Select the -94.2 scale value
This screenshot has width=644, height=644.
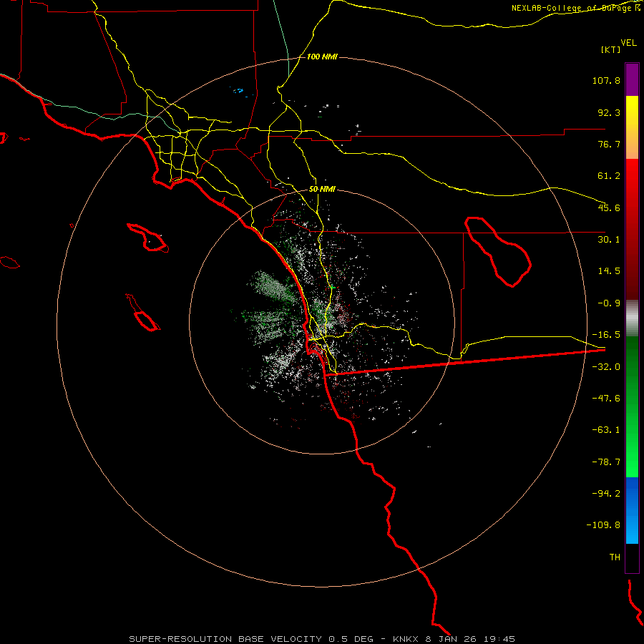point(606,493)
